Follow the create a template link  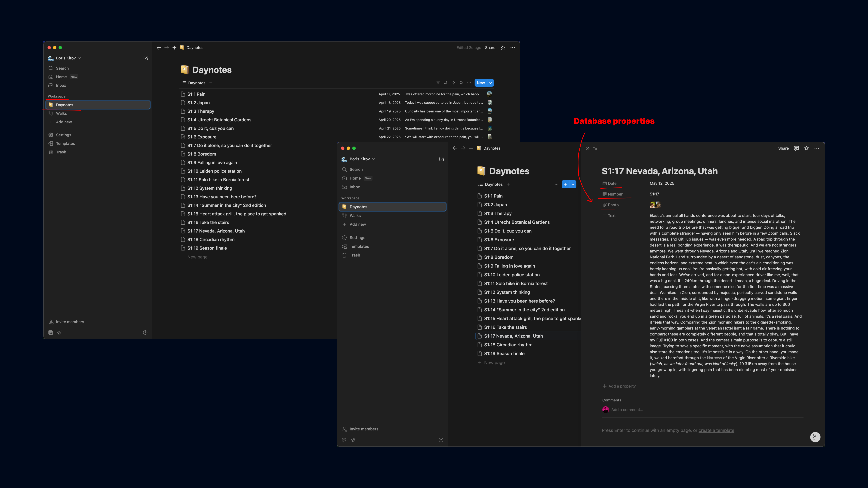click(716, 430)
